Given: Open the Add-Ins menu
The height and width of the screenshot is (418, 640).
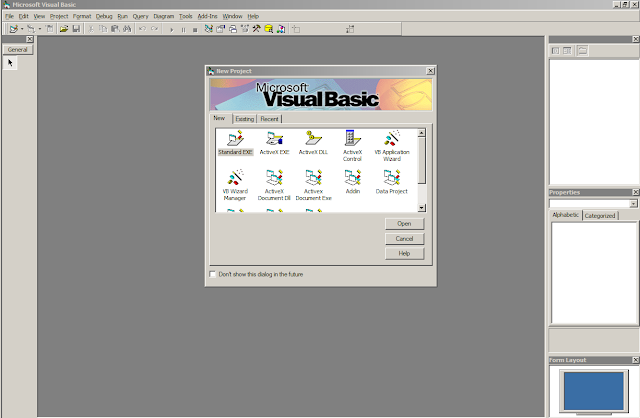Looking at the screenshot, I should 207,16.
